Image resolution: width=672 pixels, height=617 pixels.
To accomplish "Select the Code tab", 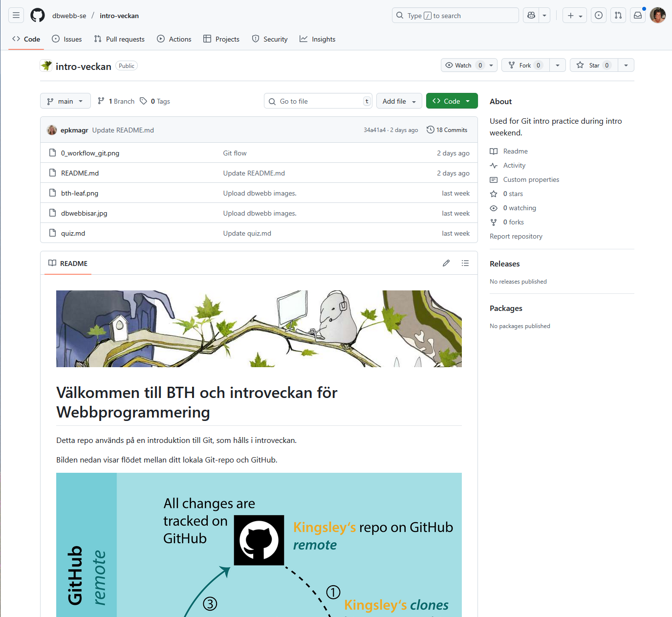I will click(x=26, y=39).
